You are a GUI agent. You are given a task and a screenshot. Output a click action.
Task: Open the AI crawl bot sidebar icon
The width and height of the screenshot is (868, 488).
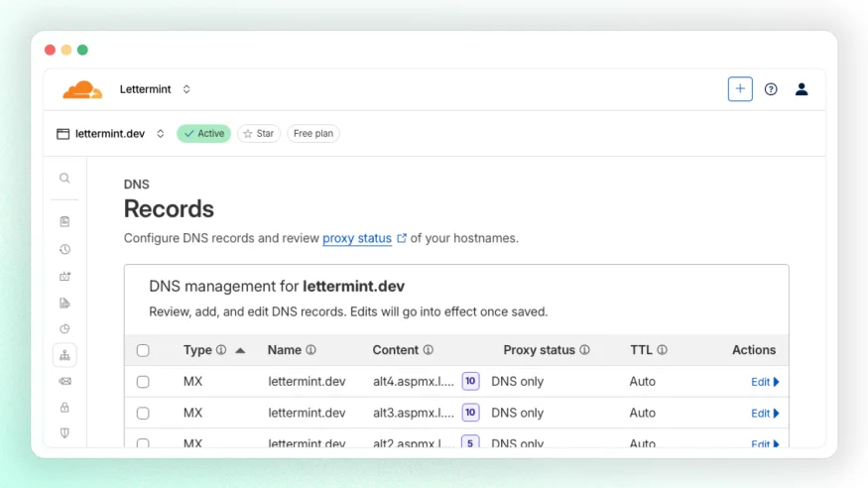(64, 276)
